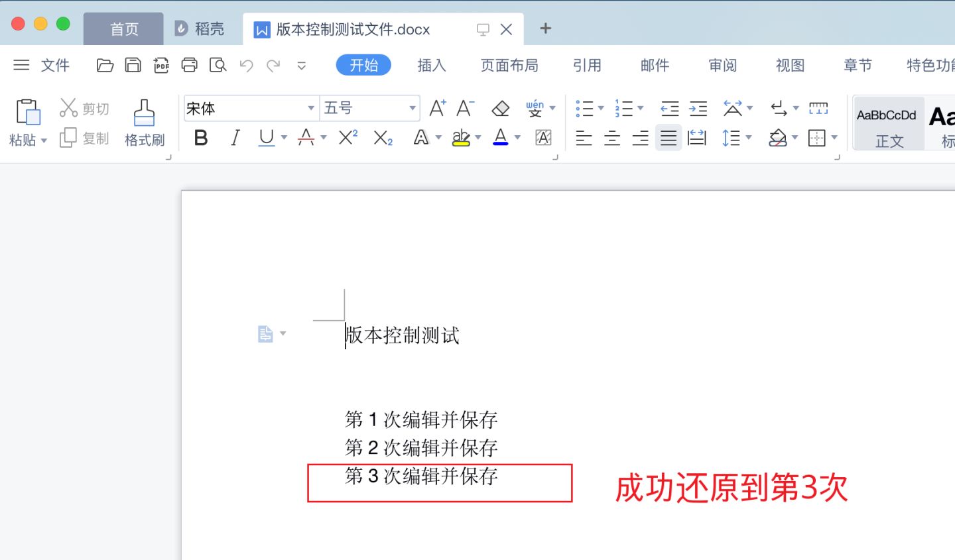Click the 剪切 (Cut) button

click(84, 107)
